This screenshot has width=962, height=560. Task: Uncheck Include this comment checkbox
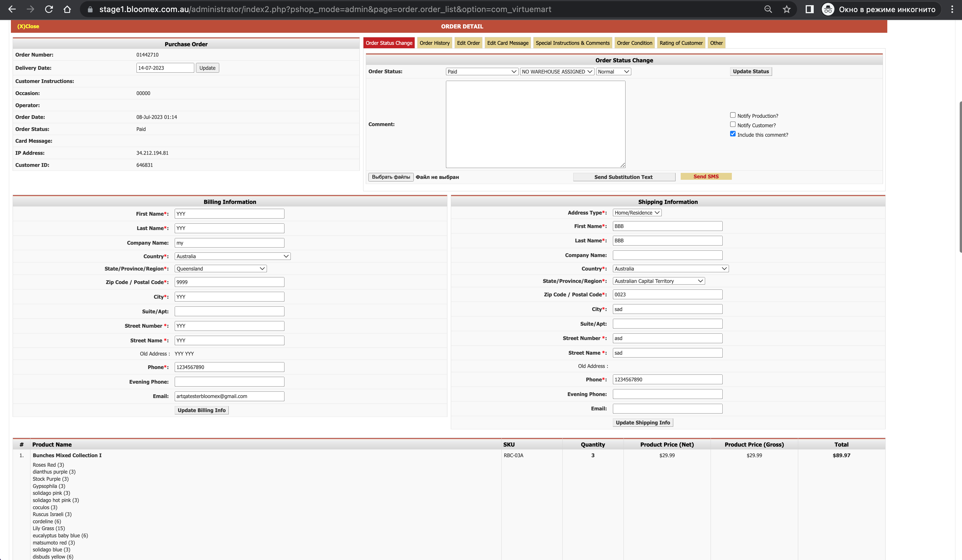pyautogui.click(x=733, y=134)
